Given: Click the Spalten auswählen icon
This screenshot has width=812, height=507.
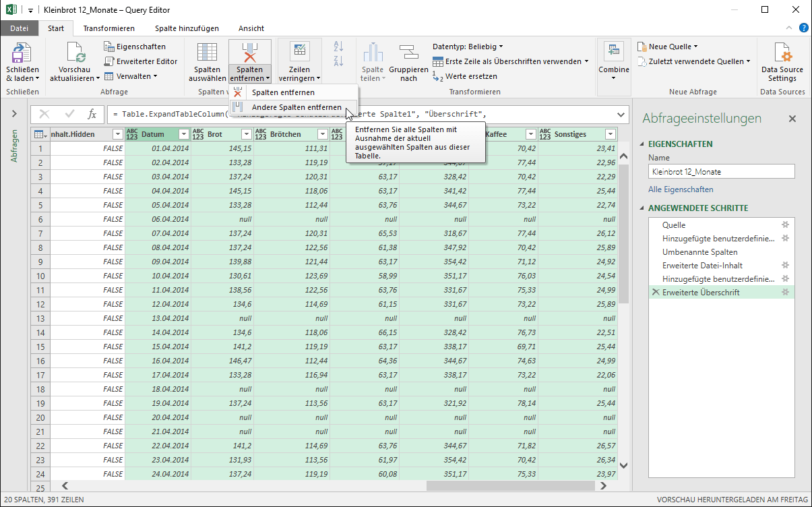Looking at the screenshot, I should pyautogui.click(x=207, y=53).
